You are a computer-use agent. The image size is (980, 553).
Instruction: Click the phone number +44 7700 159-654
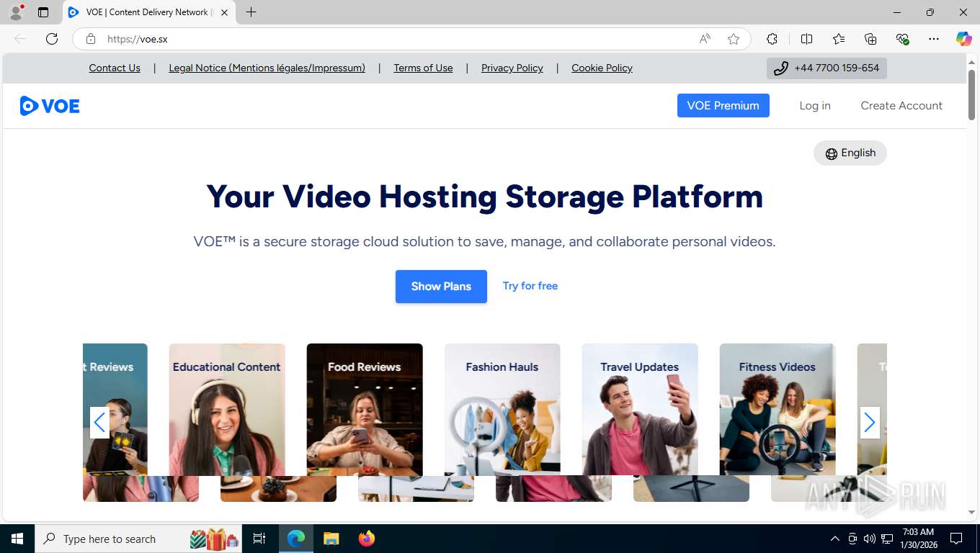(827, 68)
